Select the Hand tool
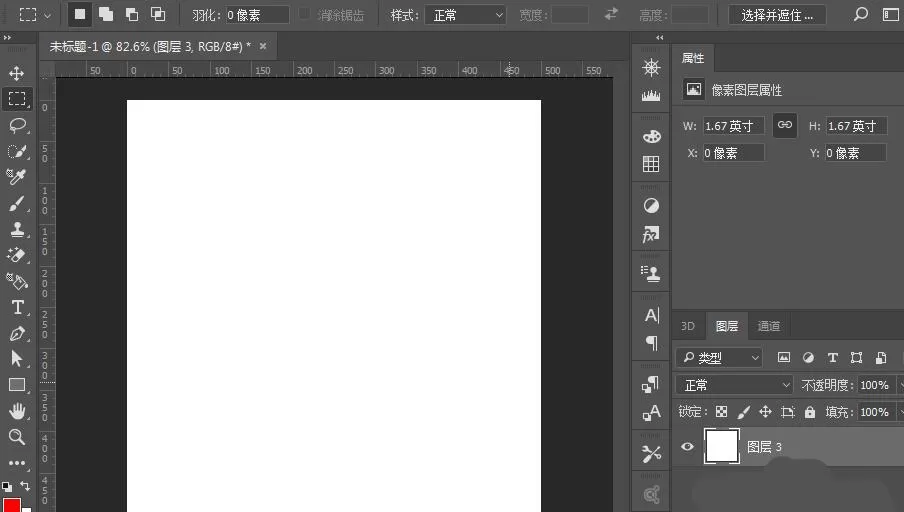 [x=17, y=411]
